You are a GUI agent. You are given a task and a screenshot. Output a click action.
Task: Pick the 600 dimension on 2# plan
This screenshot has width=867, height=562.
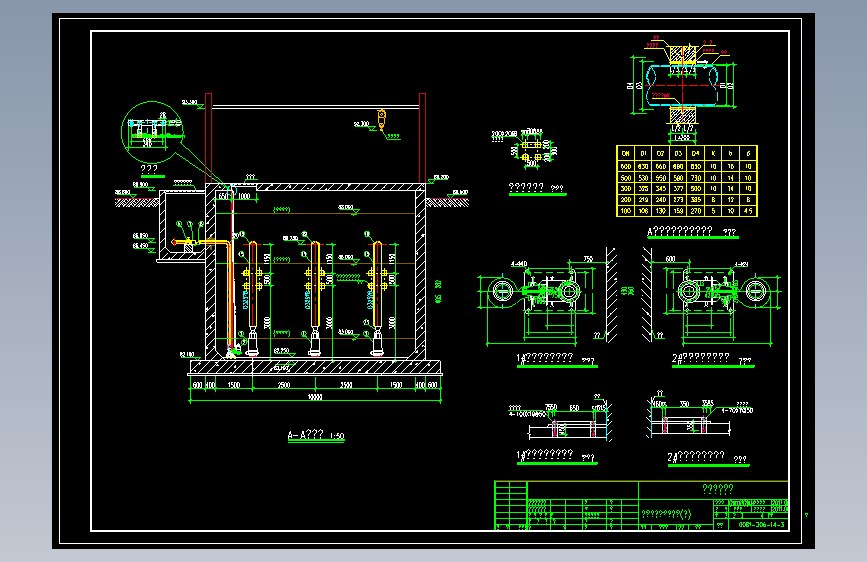click(x=670, y=259)
